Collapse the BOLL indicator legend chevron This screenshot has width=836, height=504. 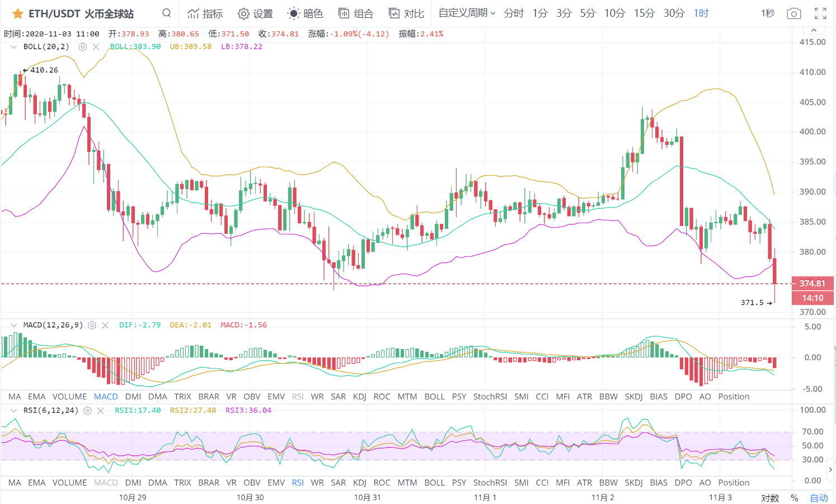(13, 47)
